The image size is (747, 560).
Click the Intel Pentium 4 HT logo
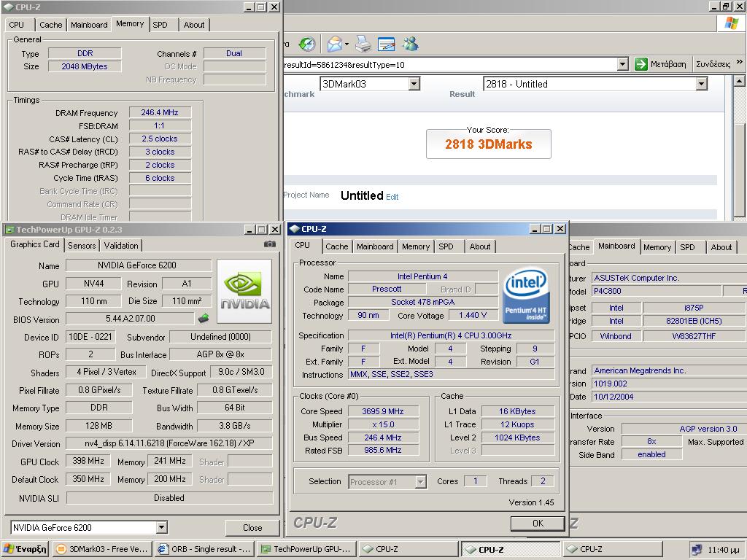[x=526, y=295]
